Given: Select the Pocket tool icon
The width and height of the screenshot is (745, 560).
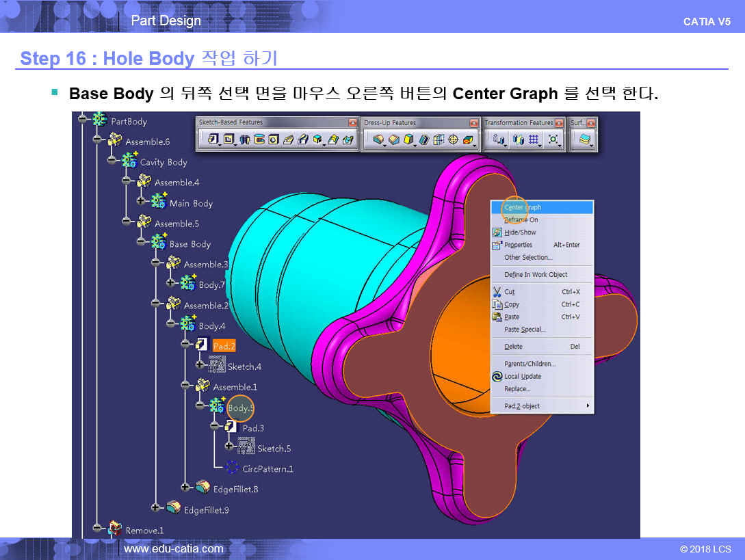Looking at the screenshot, I should (x=228, y=139).
